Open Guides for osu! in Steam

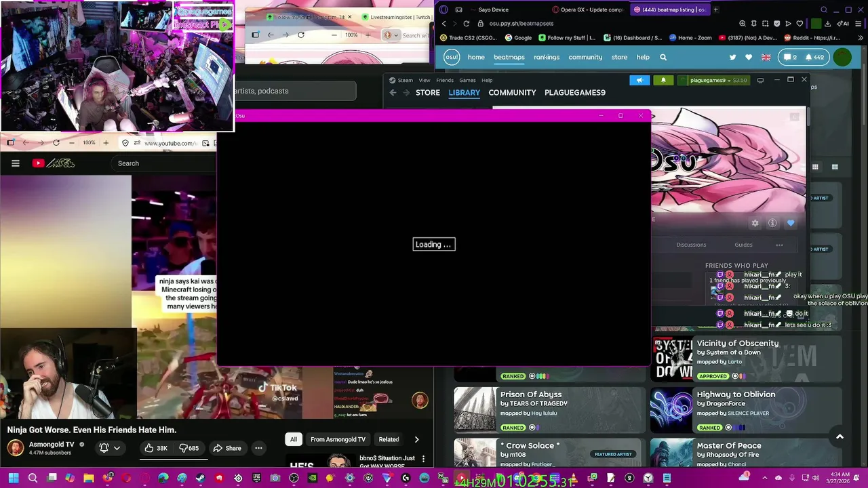pyautogui.click(x=743, y=245)
